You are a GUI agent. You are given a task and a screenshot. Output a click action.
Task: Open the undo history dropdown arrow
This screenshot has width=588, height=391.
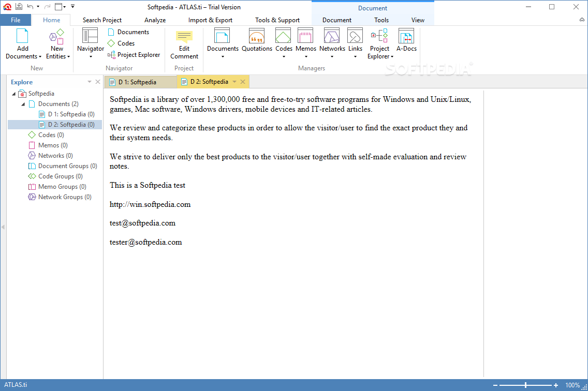click(38, 7)
